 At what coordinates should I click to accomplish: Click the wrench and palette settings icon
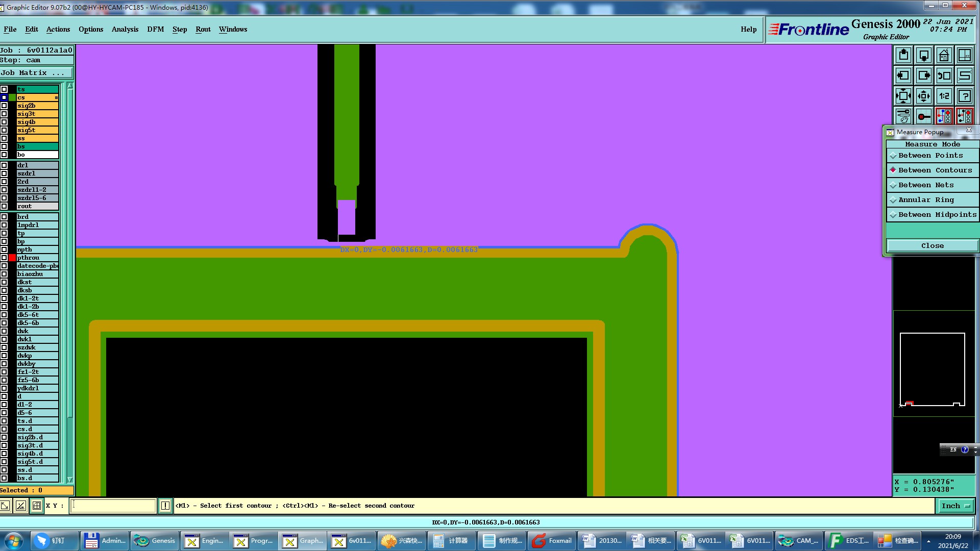click(903, 116)
